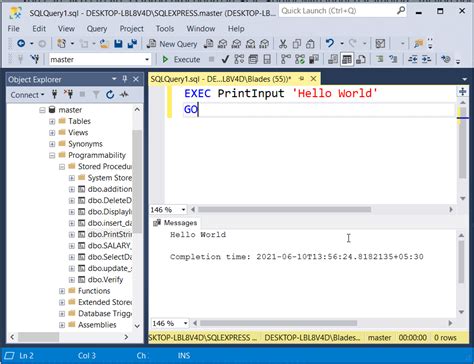Viewport: 474px width, 364px height.
Task: Open the Project menu
Action: click(132, 29)
